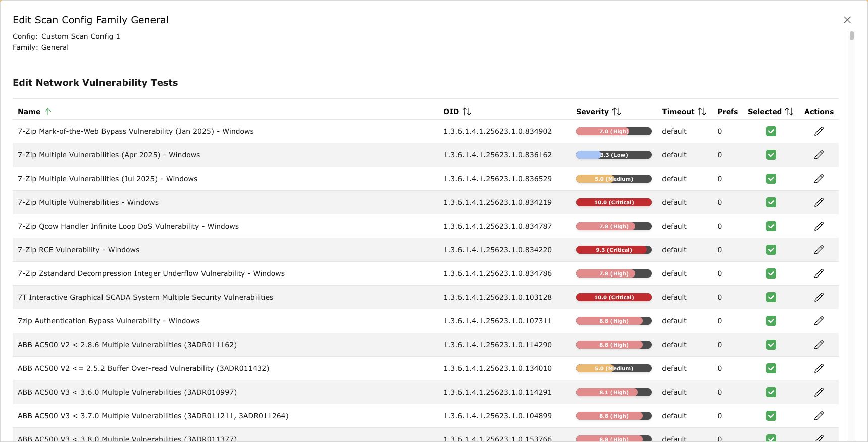Sort by Timeout column arrows
Image resolution: width=868 pixels, height=442 pixels.
[701, 112]
